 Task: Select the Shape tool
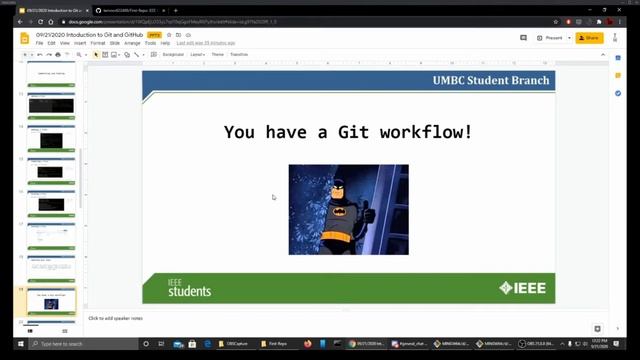(127, 55)
